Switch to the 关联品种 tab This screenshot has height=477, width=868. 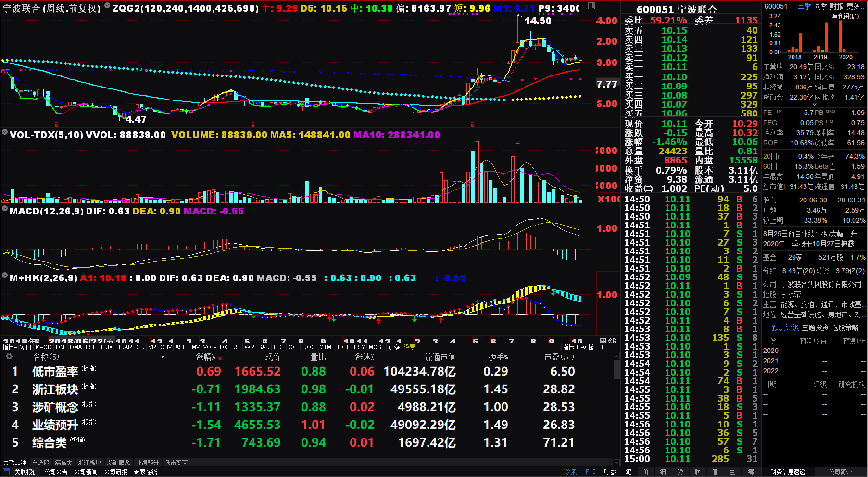point(14,463)
